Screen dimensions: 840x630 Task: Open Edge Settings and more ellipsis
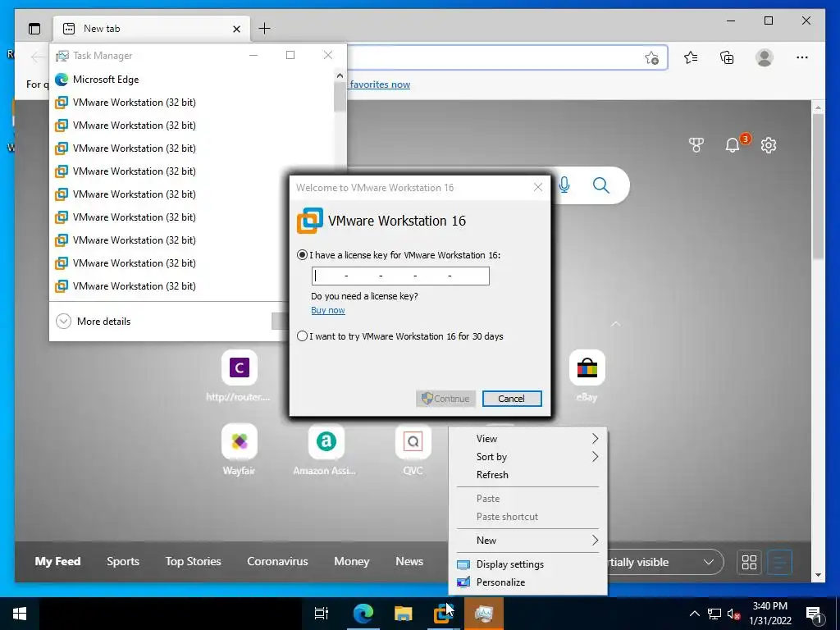coord(802,57)
